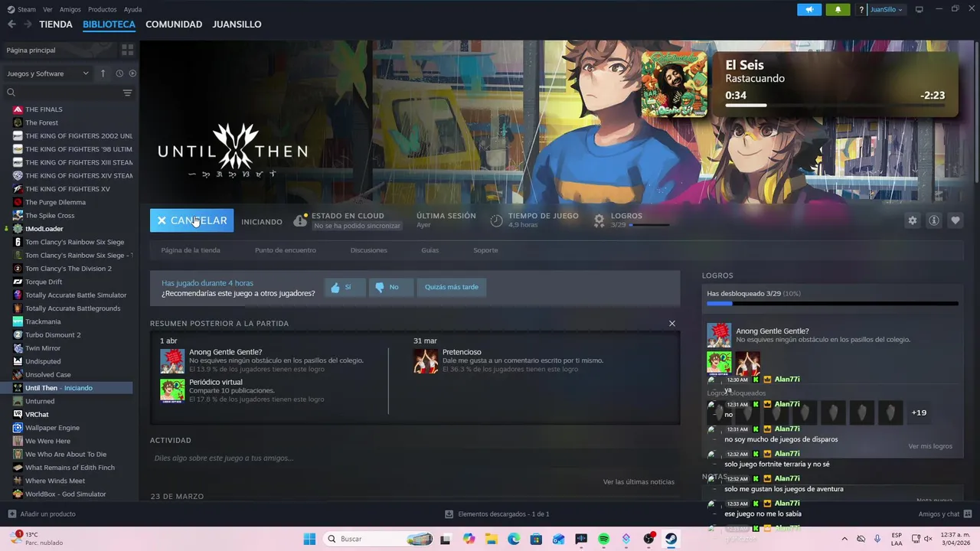Open Steam help question mark
The height and width of the screenshot is (551, 980).
861,9
